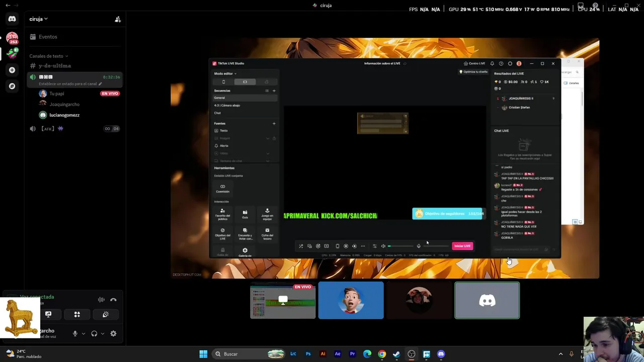Click the pink Iniciar LIVE button
Screen dimensions: 644x362
[x=462, y=246]
